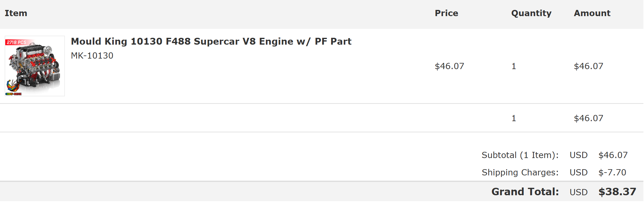Click the 2718 PCS badge on thumbnail

coord(17,42)
